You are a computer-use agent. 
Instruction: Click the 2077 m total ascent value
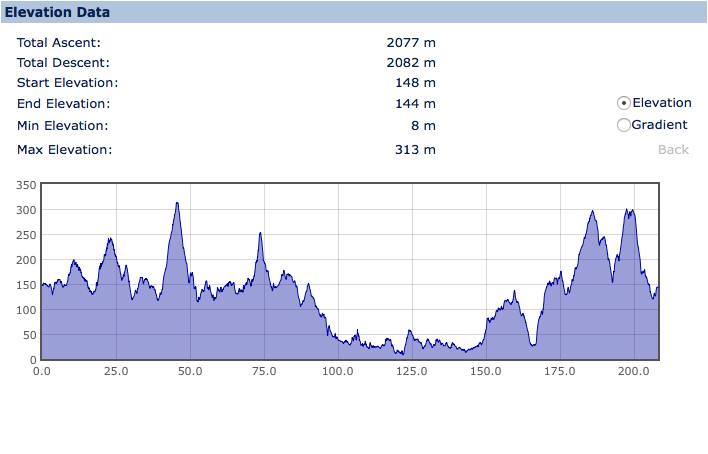click(x=411, y=43)
